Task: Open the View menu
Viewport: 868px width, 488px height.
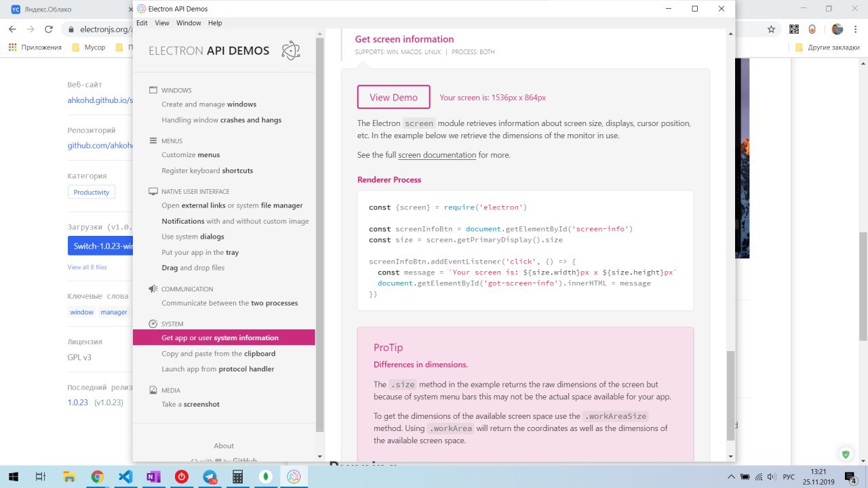Action: click(162, 23)
